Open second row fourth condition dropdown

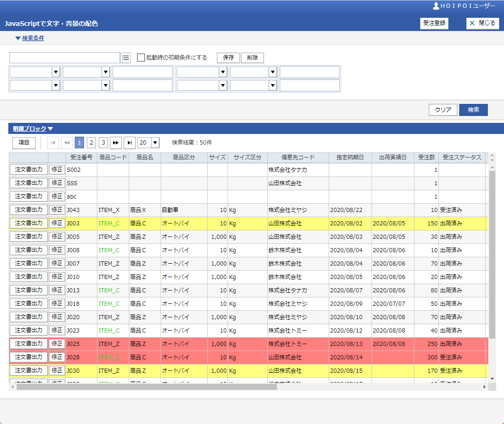pos(223,85)
